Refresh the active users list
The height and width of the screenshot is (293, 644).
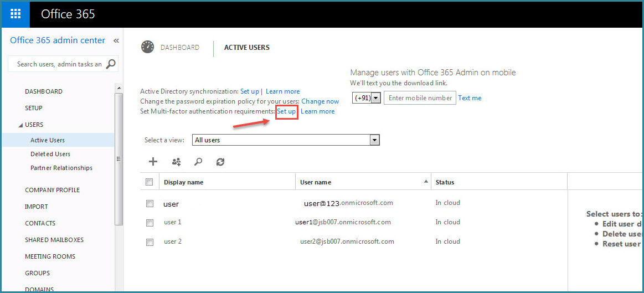(220, 162)
